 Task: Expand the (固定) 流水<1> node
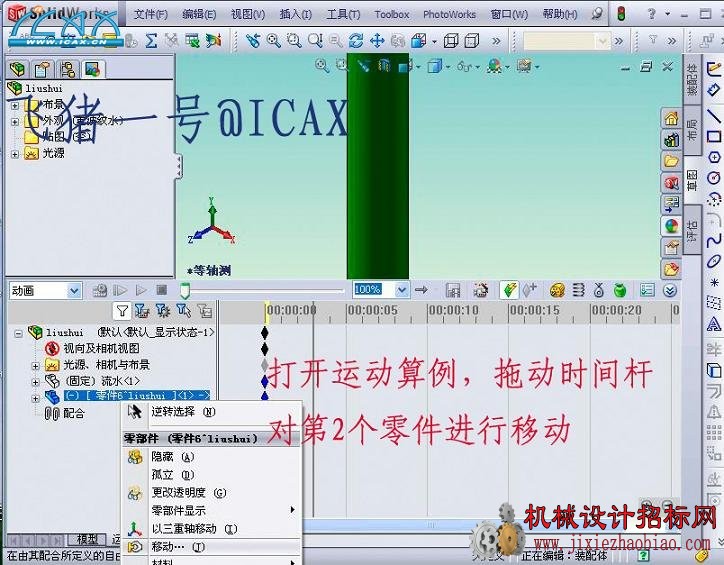(x=36, y=382)
